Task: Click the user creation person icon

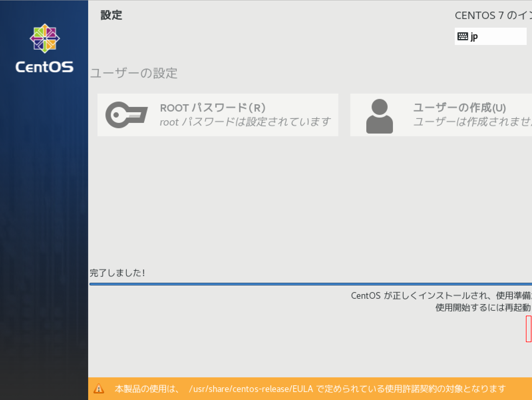Action: [379, 116]
